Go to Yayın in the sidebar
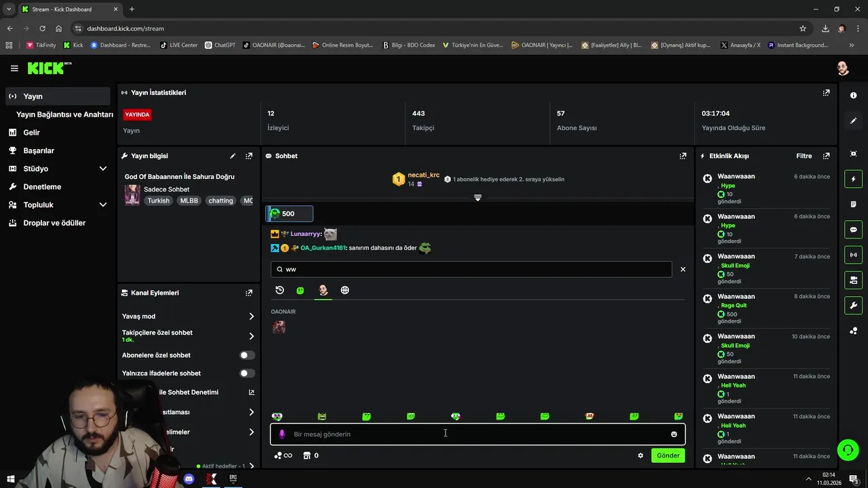 pyautogui.click(x=58, y=96)
